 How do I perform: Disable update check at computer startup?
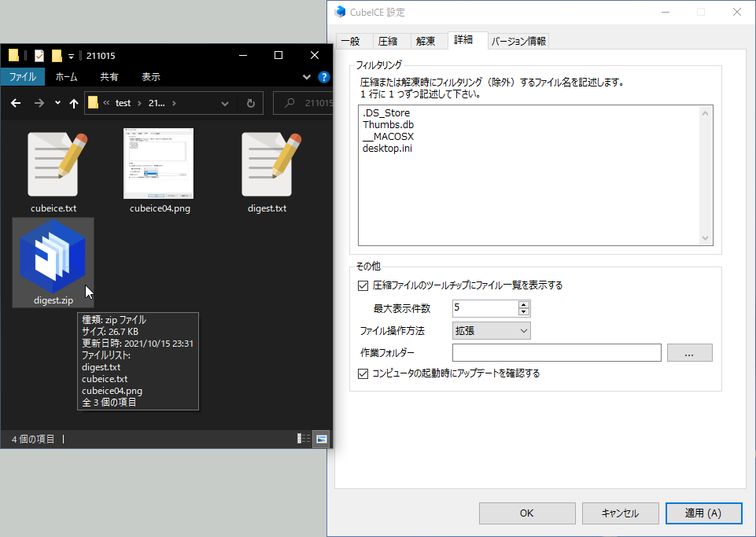[x=363, y=373]
